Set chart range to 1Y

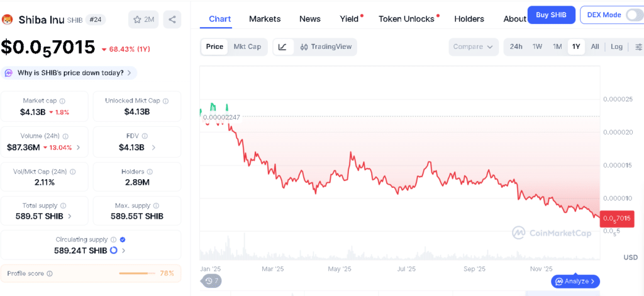(x=576, y=47)
